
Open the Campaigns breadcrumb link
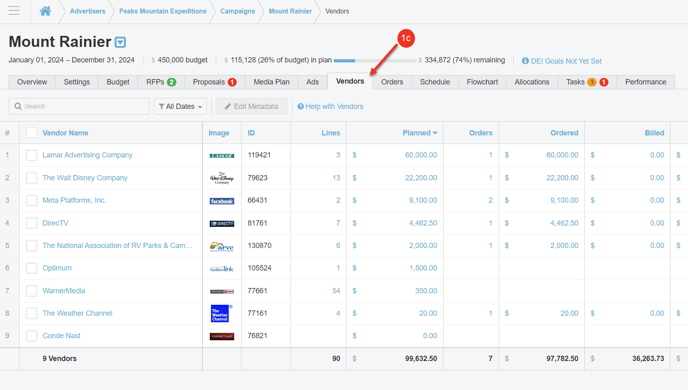pyautogui.click(x=237, y=11)
